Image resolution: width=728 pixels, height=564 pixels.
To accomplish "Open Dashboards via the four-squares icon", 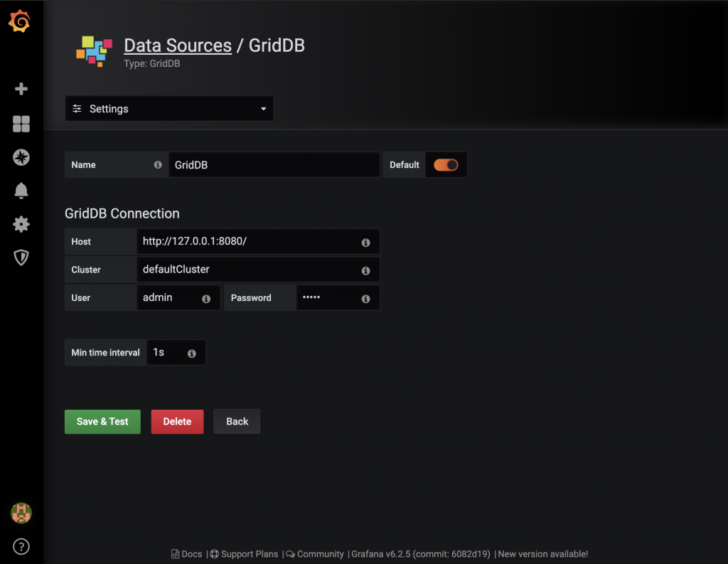I will tap(21, 124).
